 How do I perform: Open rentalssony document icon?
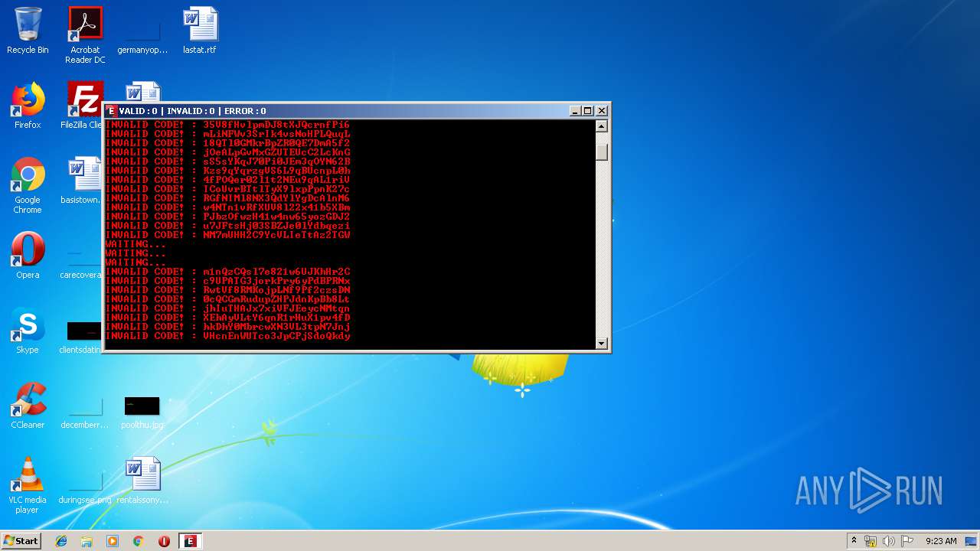[142, 481]
